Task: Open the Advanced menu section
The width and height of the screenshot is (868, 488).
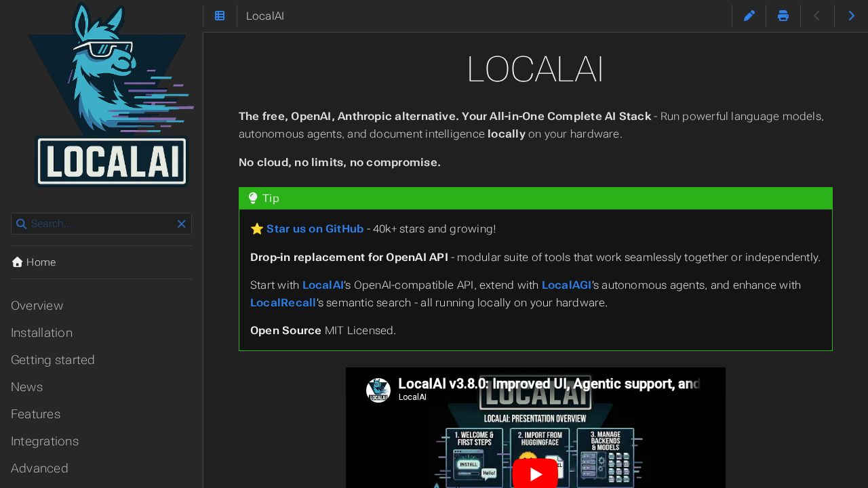Action: 39,468
